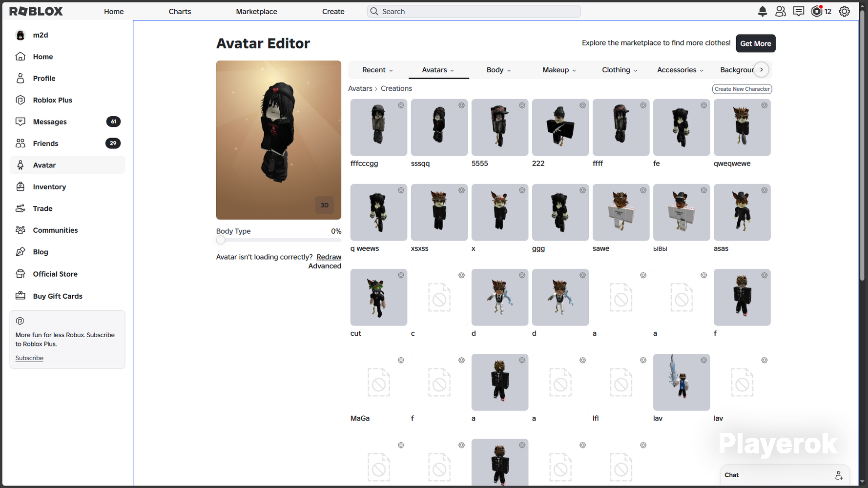Open the Robux balance icon

(x=817, y=11)
